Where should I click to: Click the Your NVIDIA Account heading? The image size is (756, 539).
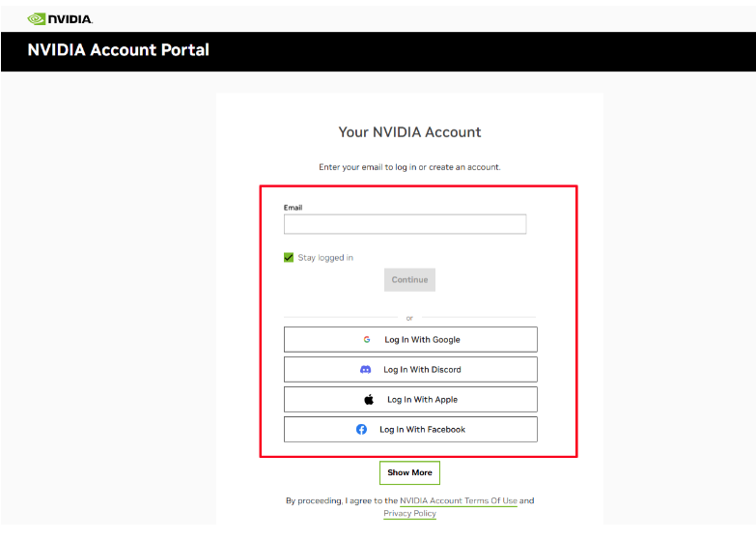point(409,132)
